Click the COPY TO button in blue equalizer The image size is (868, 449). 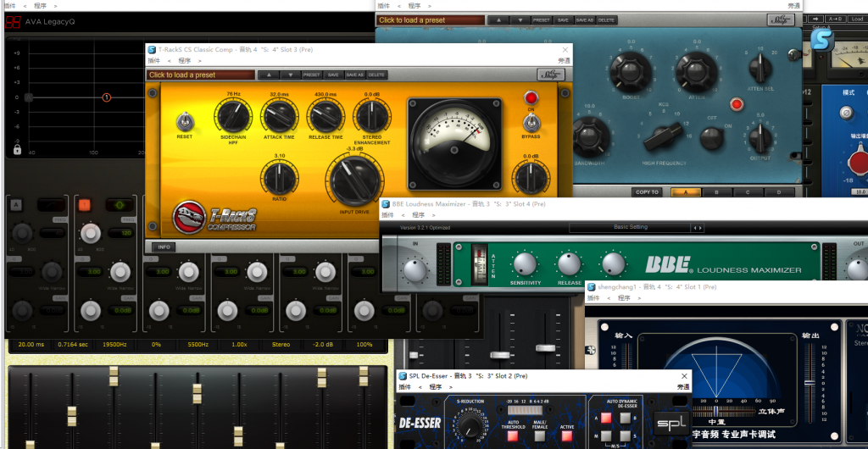[647, 192]
